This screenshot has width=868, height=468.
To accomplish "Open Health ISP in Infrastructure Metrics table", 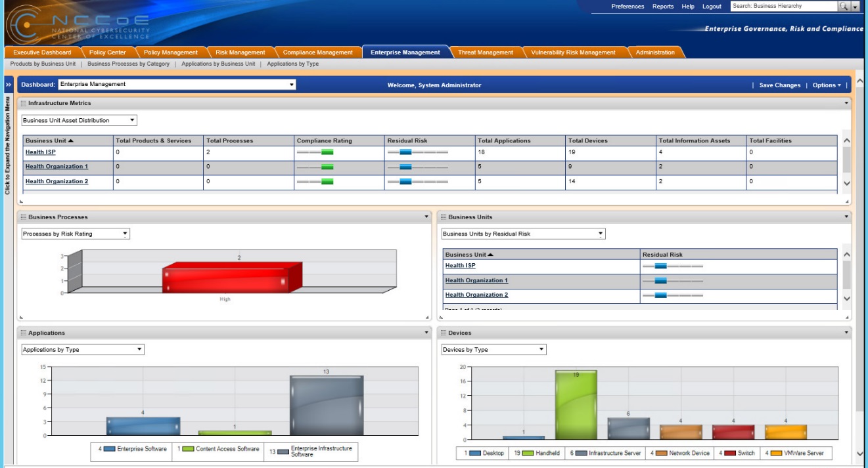I will [x=40, y=152].
